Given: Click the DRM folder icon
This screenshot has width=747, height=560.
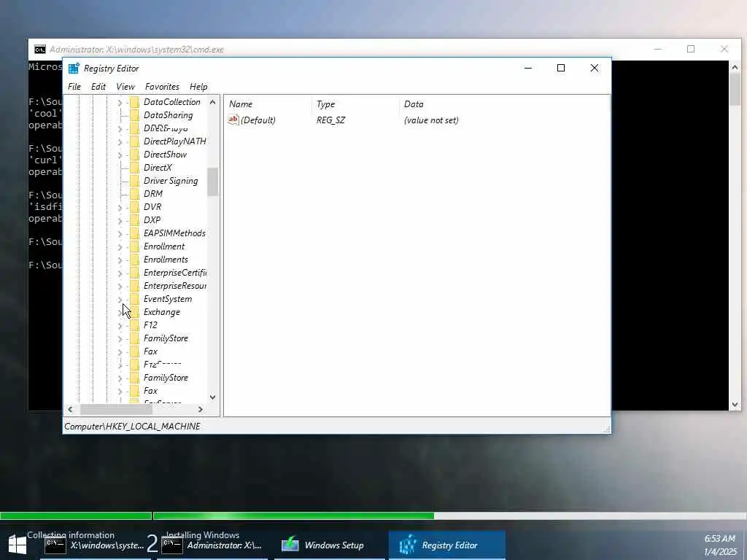Looking at the screenshot, I should 134,194.
